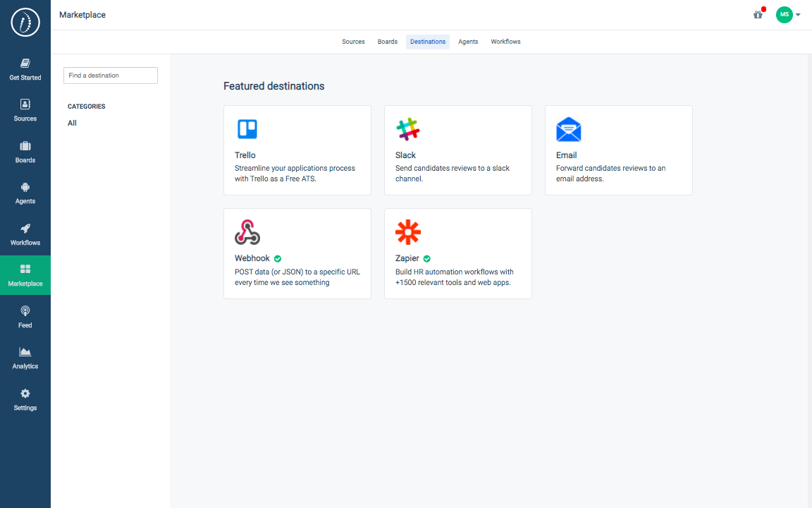This screenshot has width=812, height=508.
Task: Select the All category filter
Action: tap(72, 123)
